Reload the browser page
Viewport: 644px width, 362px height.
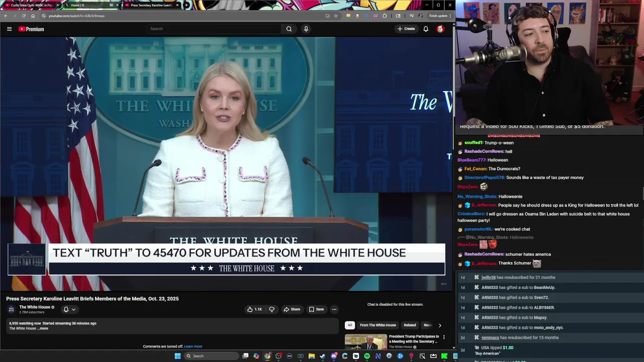pos(24,16)
